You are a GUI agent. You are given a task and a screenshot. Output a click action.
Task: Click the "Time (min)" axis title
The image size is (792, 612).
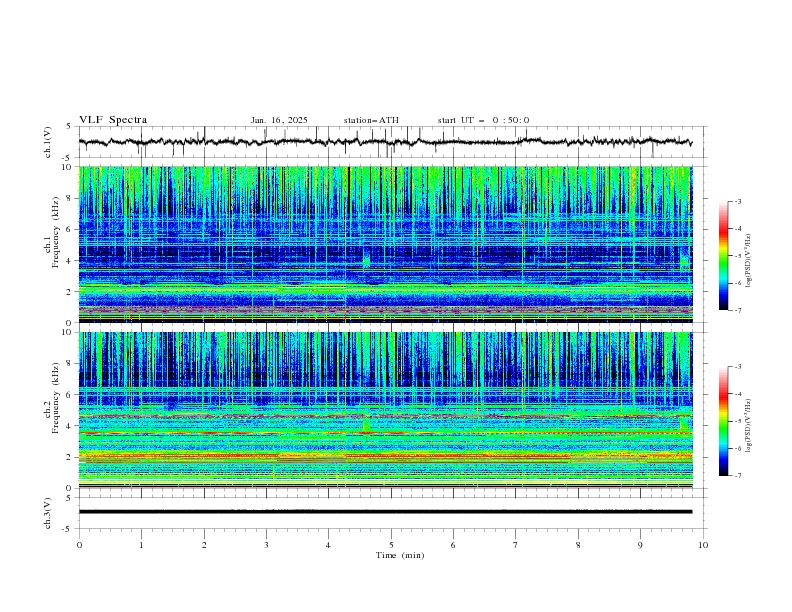(400, 555)
